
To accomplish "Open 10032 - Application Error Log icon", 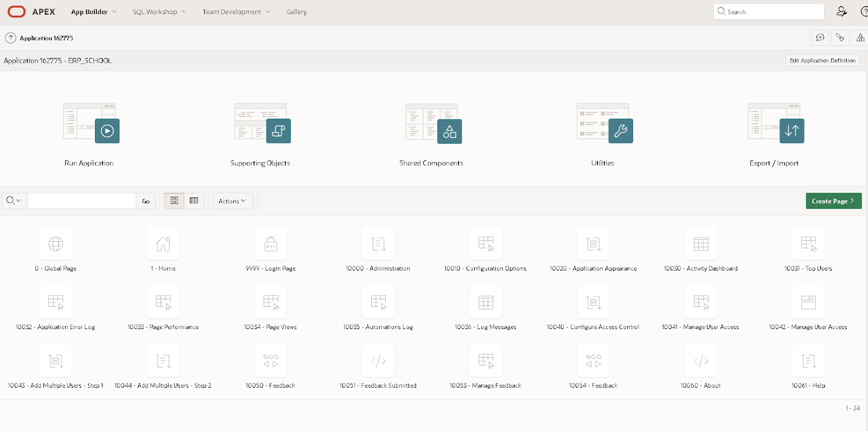I will (56, 303).
